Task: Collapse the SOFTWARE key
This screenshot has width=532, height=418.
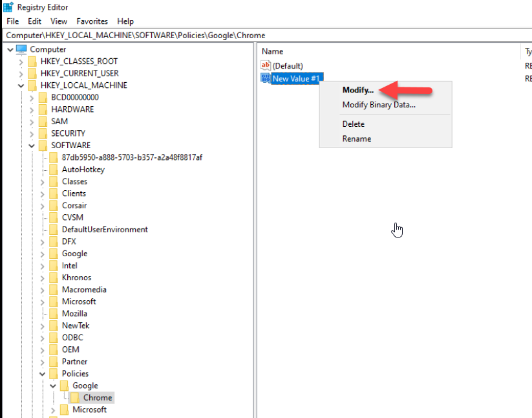Action: tap(32, 146)
